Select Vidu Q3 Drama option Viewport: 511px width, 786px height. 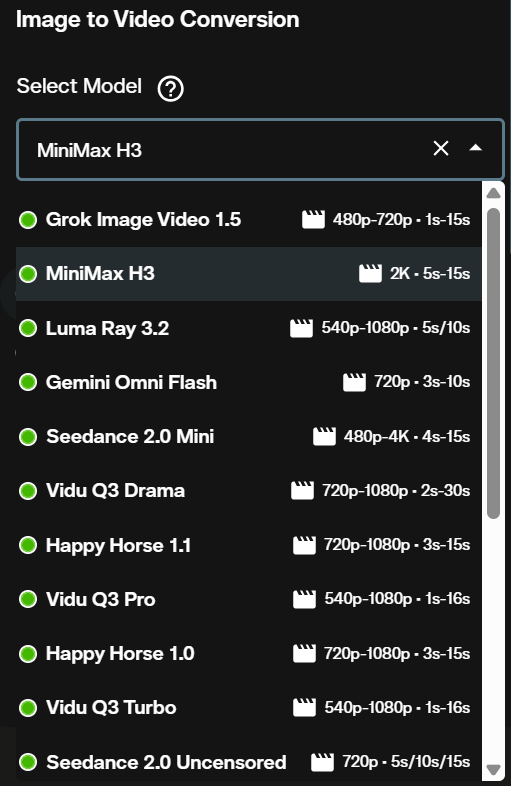point(249,490)
